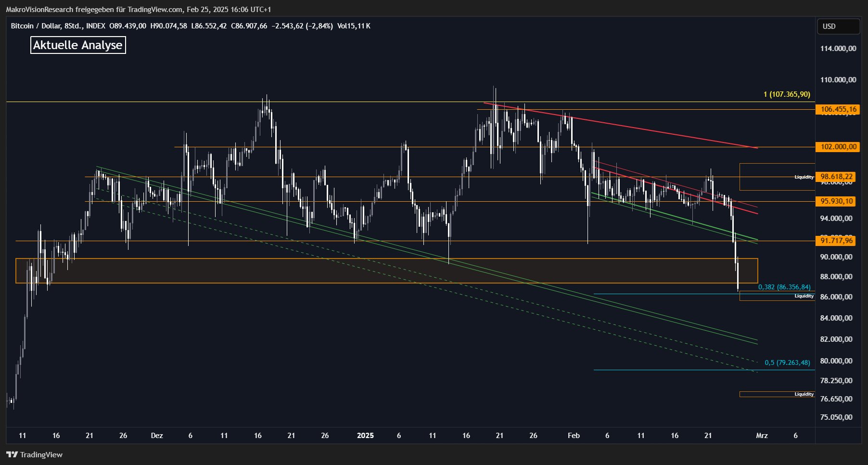Click the 2025 marker on time axis

[x=365, y=436]
